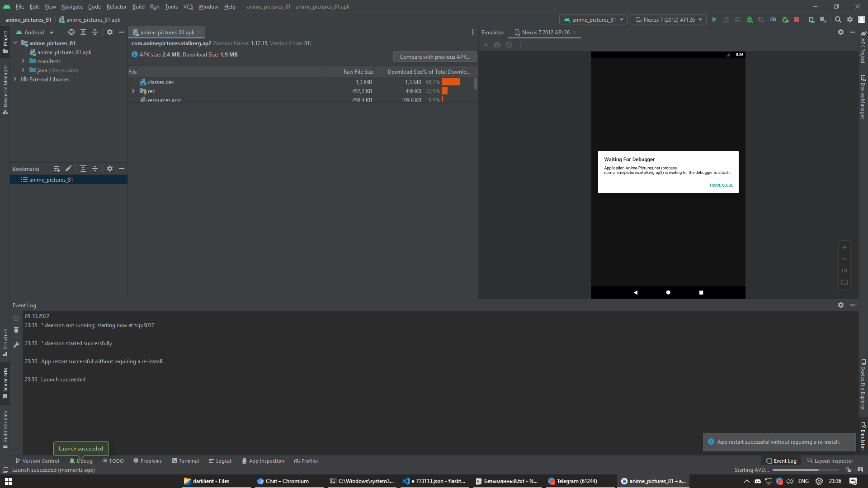Collapse all in Project panel

(x=95, y=33)
